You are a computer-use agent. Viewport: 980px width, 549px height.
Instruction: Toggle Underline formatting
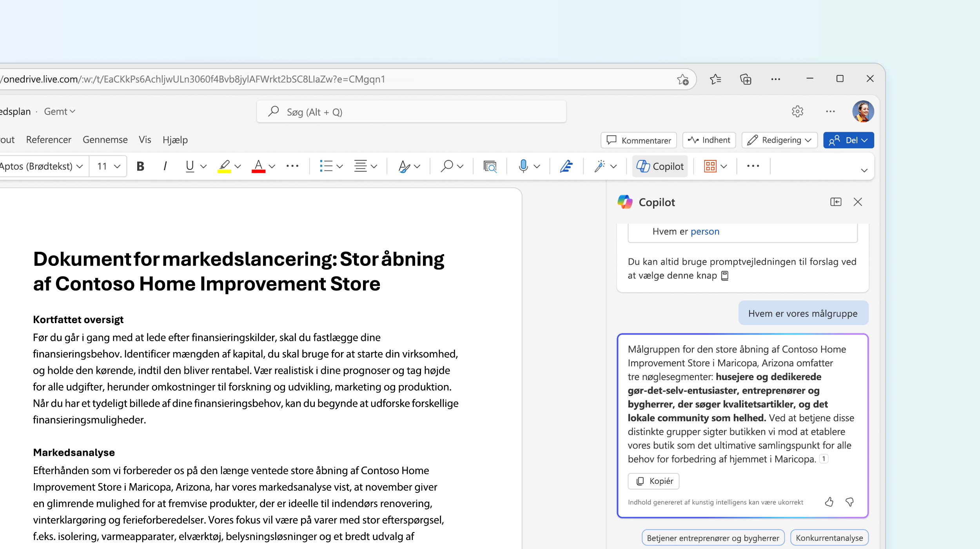point(190,166)
